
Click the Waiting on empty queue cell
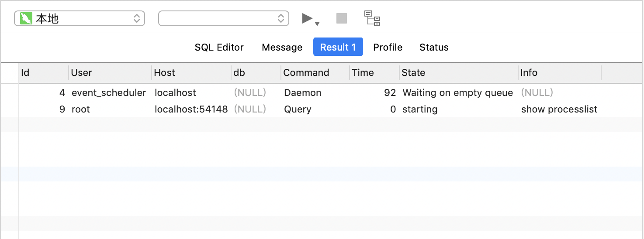[x=458, y=92]
